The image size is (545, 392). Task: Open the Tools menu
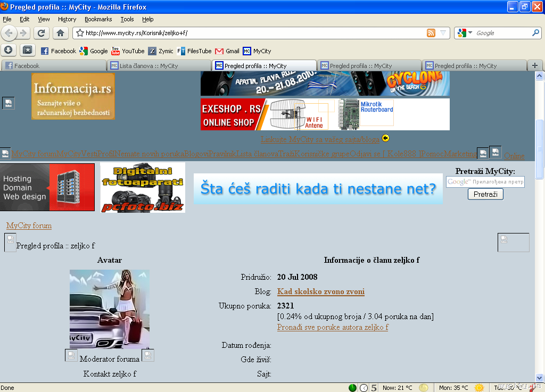click(x=127, y=19)
